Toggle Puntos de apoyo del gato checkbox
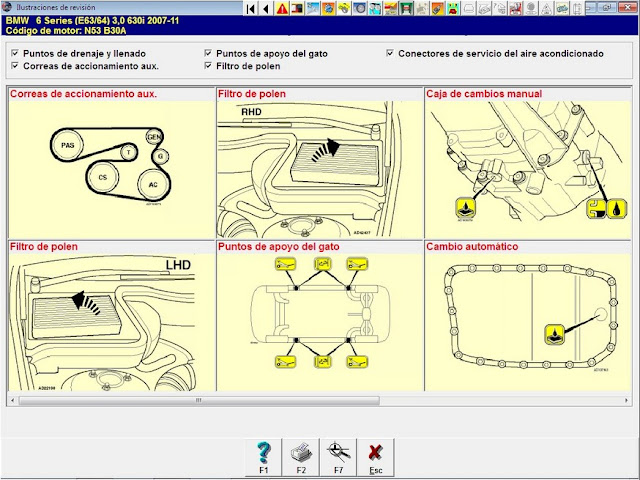 pos(208,53)
